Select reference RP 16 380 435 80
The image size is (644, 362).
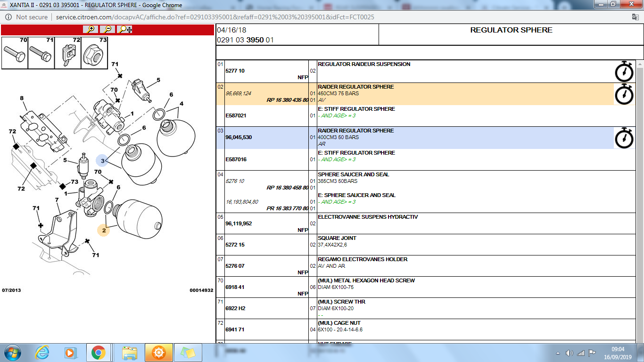point(288,100)
